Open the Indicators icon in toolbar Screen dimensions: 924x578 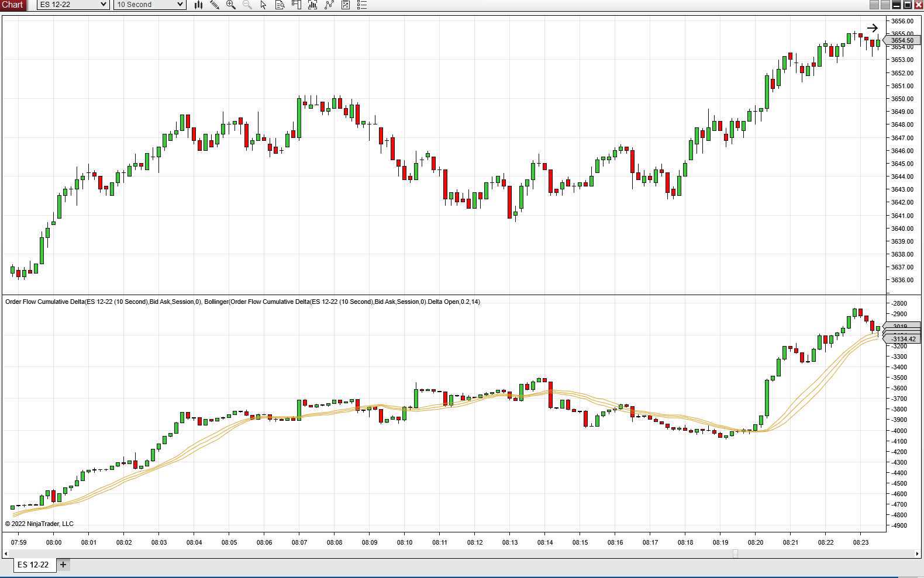(x=313, y=5)
